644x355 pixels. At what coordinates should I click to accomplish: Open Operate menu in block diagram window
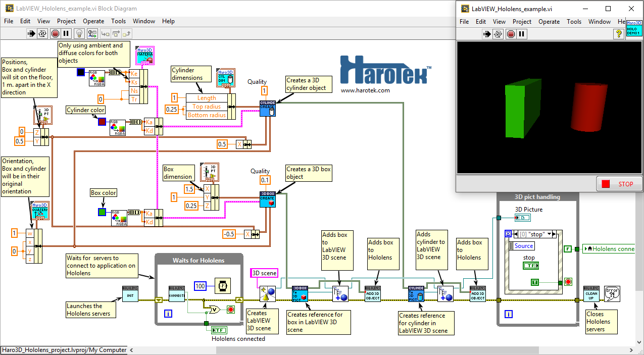coord(93,21)
